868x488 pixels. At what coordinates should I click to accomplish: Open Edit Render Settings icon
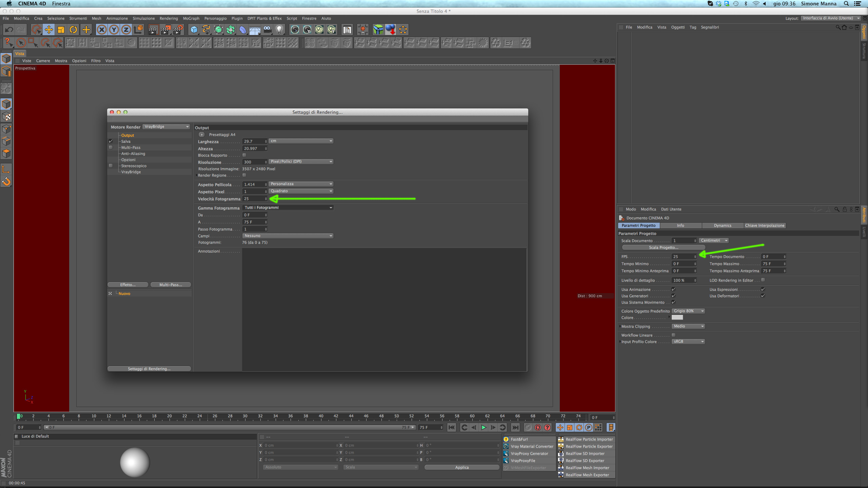click(x=178, y=30)
